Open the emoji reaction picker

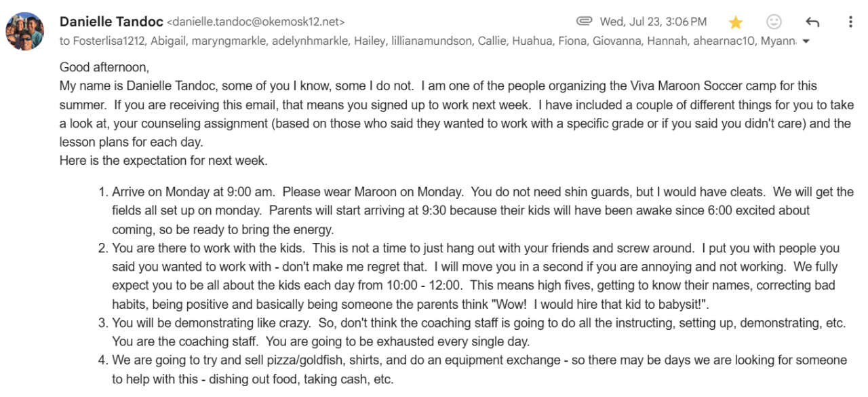pos(774,22)
